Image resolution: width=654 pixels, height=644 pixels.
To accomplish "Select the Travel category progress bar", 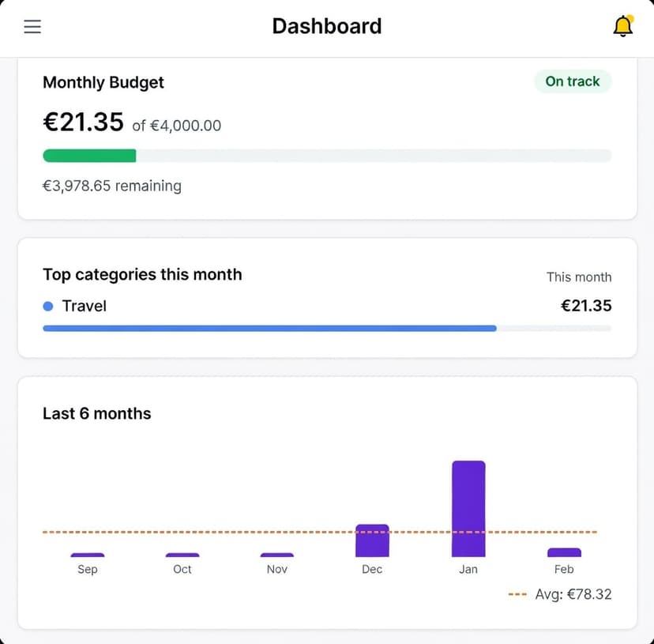I will coord(269,328).
